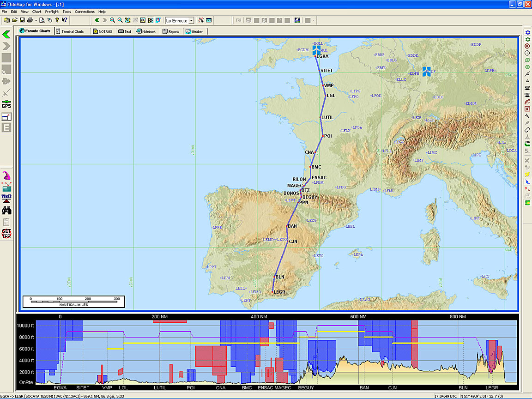Click the EGKA departure label on map

click(x=322, y=56)
